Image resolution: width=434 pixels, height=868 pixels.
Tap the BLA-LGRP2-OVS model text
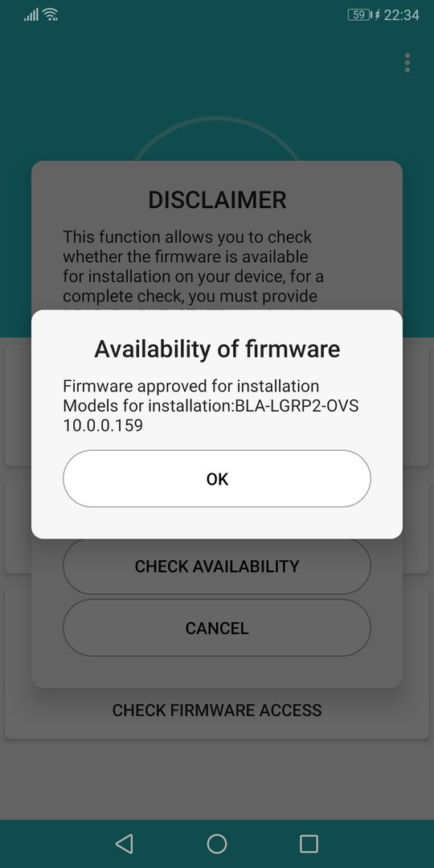coord(297,406)
